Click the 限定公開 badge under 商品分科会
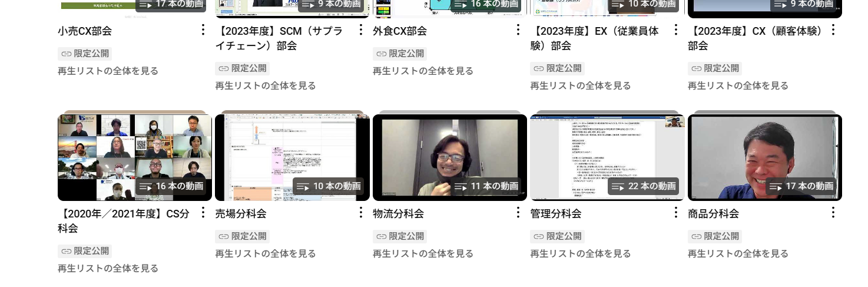 715,236
